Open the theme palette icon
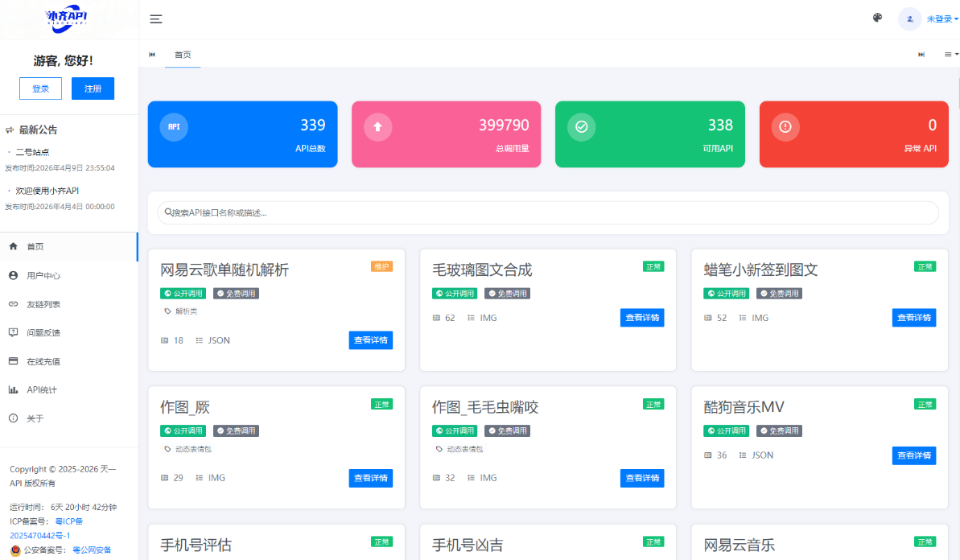The height and width of the screenshot is (560, 960). point(877,19)
